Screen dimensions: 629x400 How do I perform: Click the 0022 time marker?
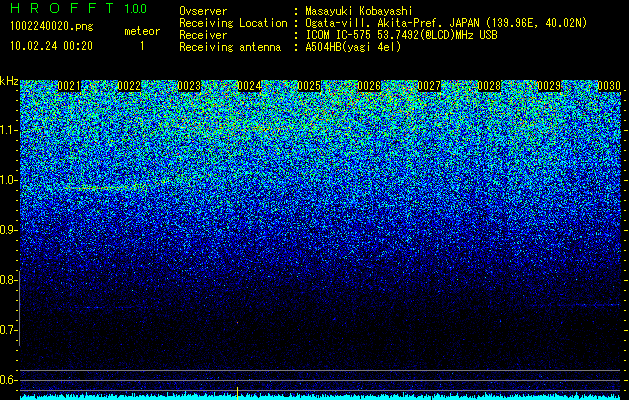point(129,86)
